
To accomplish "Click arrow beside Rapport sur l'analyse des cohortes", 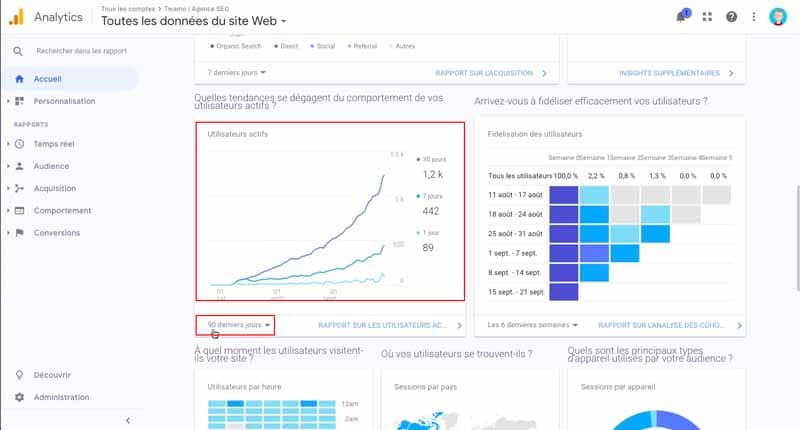I will 739,325.
